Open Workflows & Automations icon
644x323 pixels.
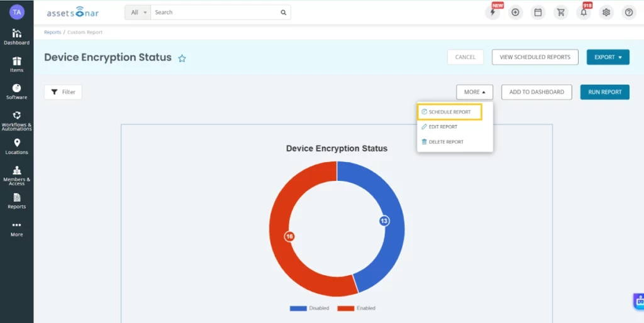tap(16, 116)
